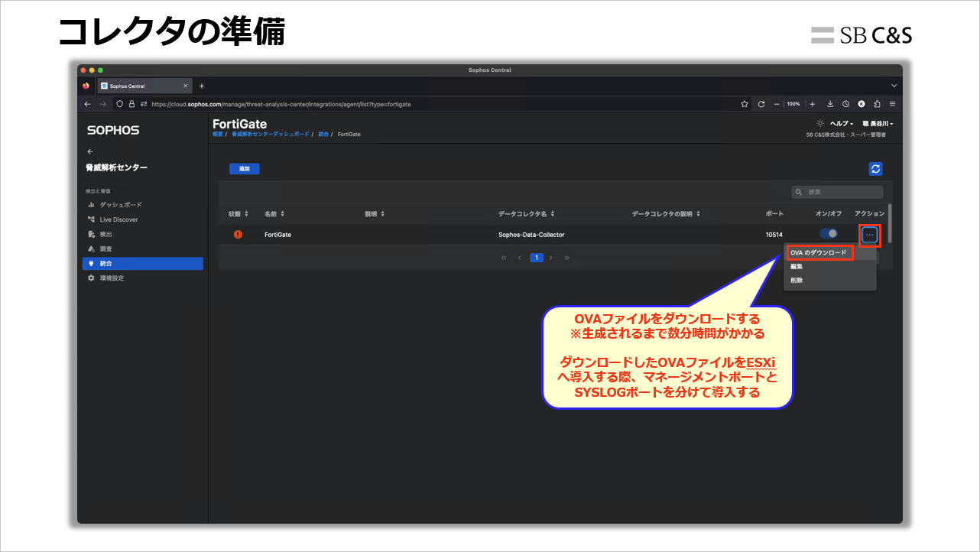Viewport: 980px width, 552px height.
Task: Open the three-dot action menu for FortiGate
Action: (869, 235)
